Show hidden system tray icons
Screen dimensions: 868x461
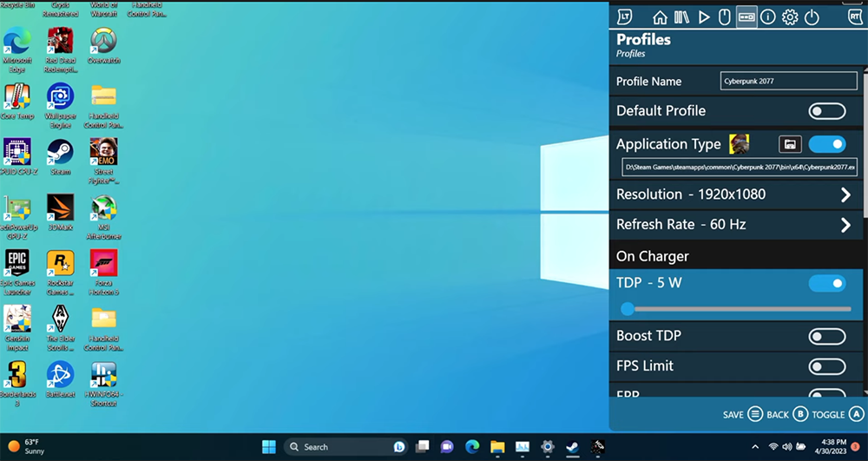[755, 446]
